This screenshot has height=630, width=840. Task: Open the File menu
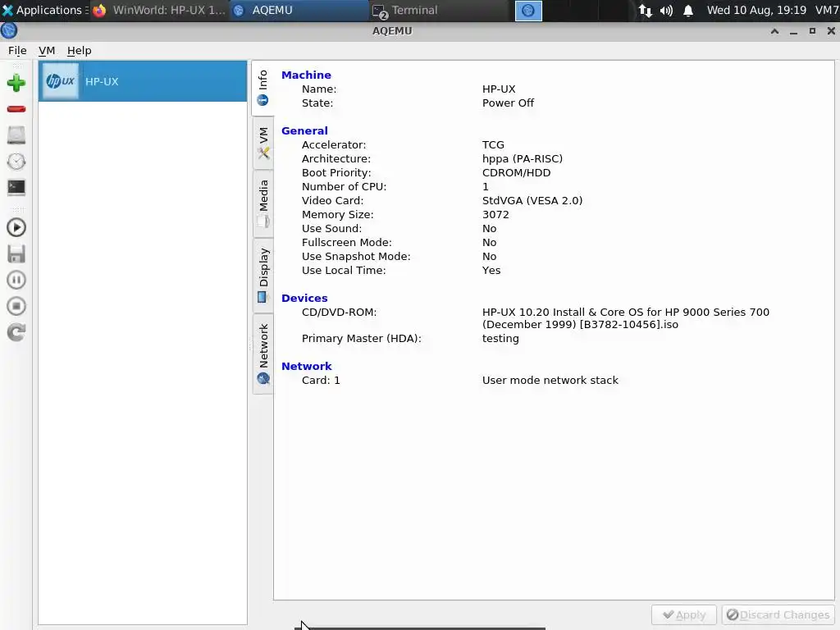(17, 50)
